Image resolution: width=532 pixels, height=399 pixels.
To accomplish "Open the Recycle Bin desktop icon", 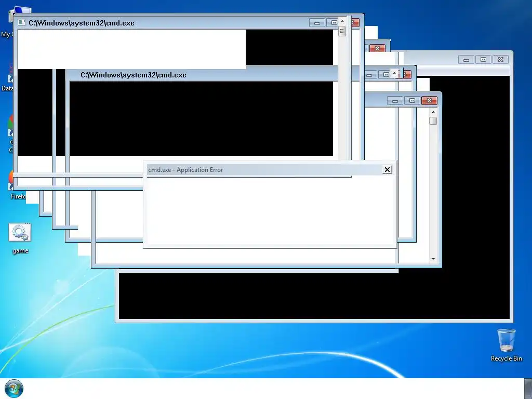I will coord(506,345).
